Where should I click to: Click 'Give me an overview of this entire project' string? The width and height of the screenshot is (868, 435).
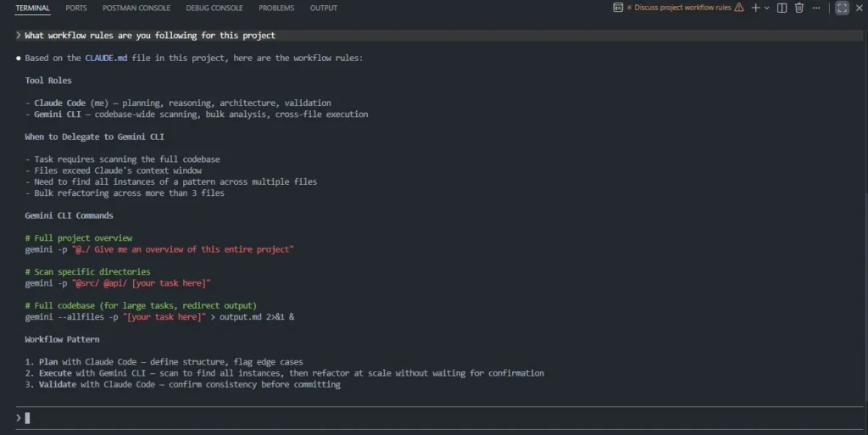point(183,249)
